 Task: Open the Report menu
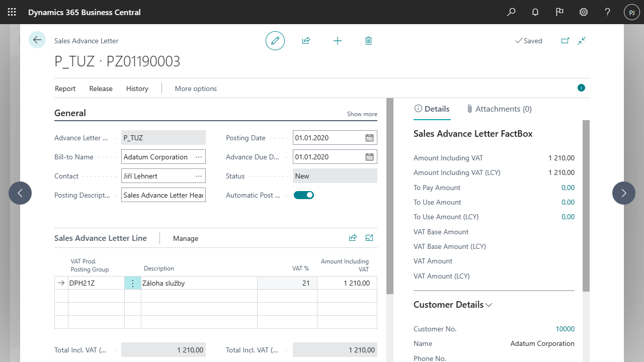coord(65,88)
